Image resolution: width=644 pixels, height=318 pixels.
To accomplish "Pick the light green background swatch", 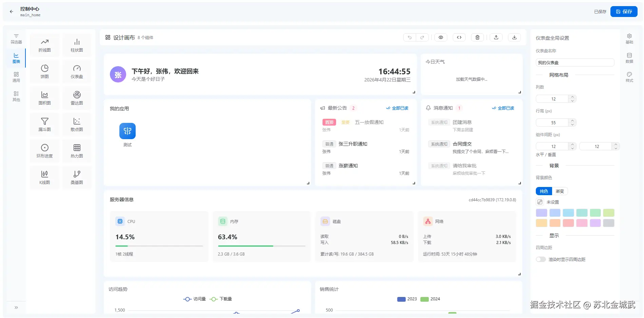I will [x=595, y=213].
